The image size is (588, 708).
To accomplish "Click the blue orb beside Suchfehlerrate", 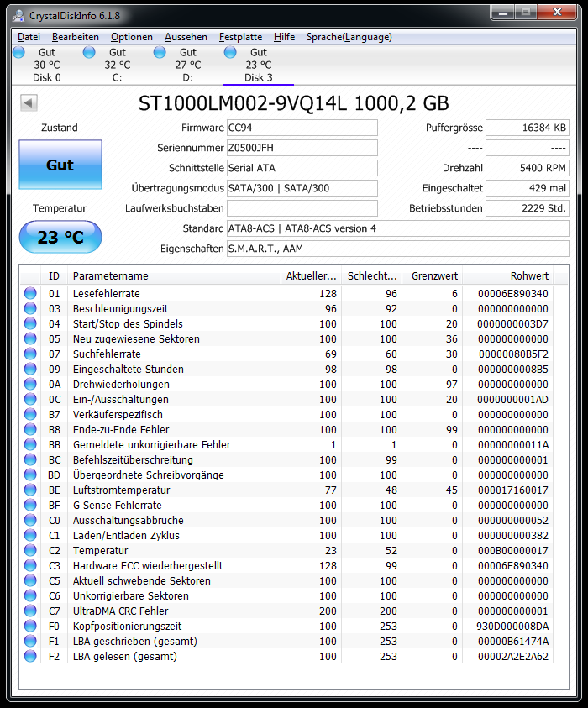I will point(30,354).
